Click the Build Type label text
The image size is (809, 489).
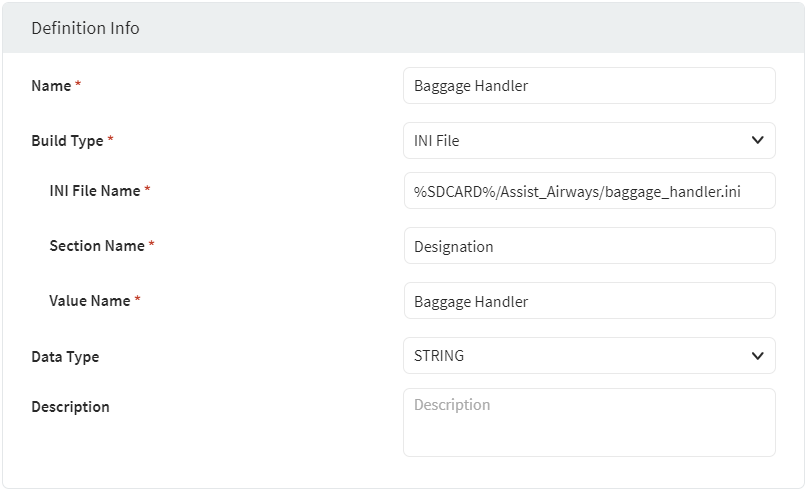tap(67, 141)
